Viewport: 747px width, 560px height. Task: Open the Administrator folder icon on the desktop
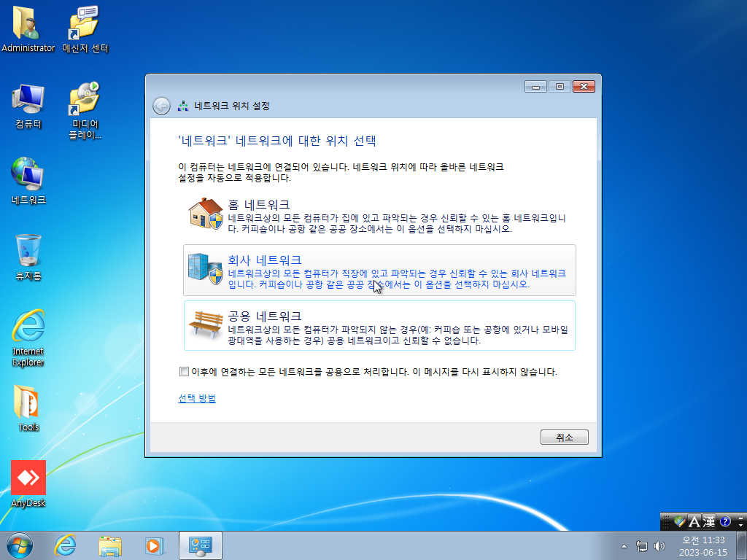[28, 28]
